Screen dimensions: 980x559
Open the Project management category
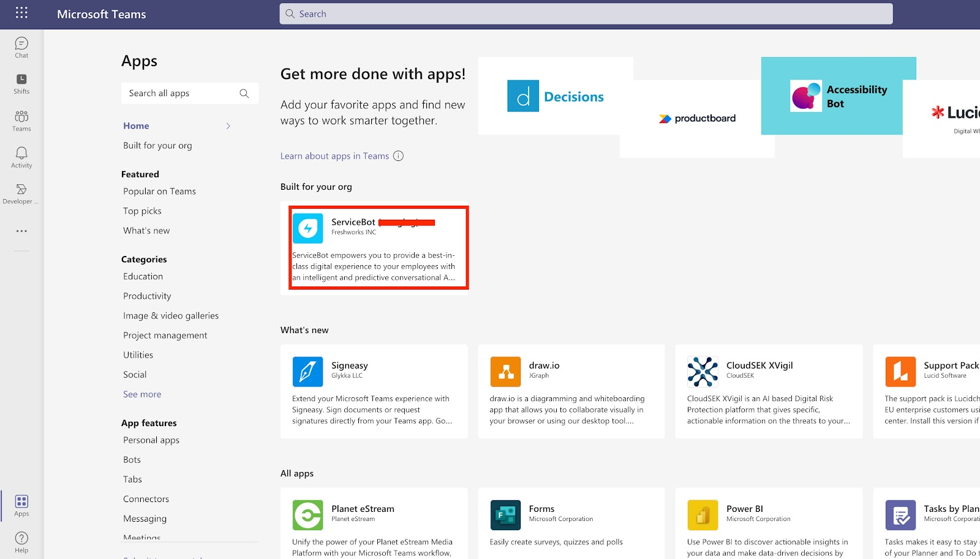(x=165, y=336)
